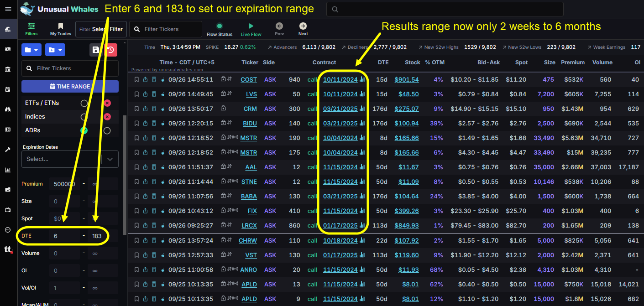Open the circled ellipsis sidebar icon
This screenshot has width=644, height=306.
point(8,230)
